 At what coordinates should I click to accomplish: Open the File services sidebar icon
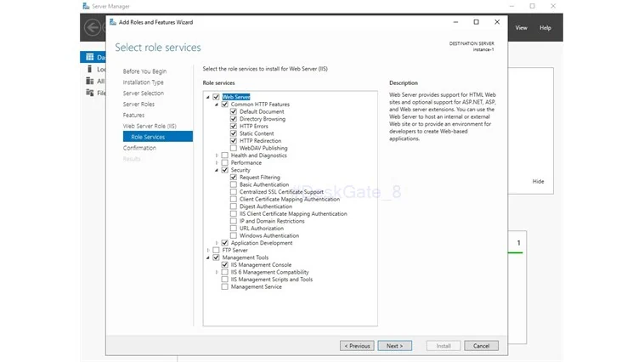pos(89,93)
